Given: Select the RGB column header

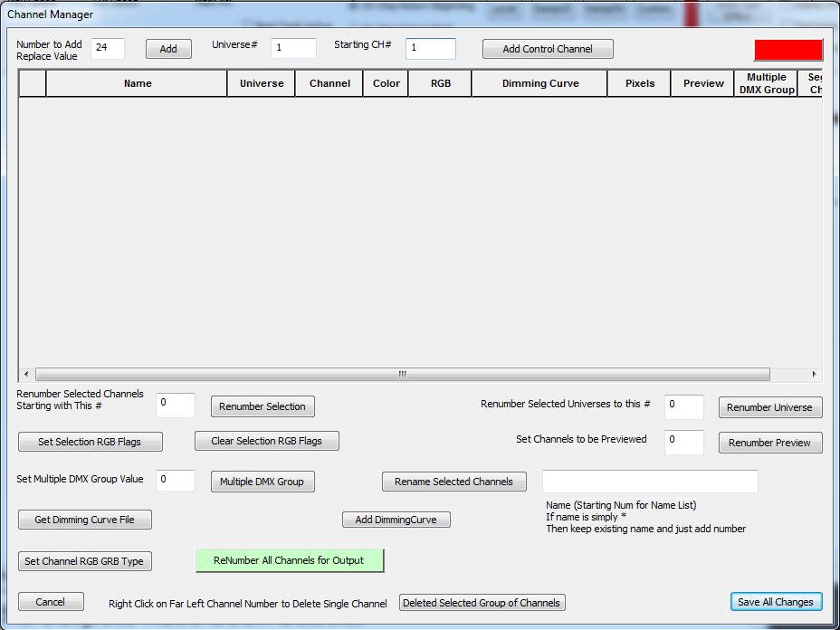Looking at the screenshot, I should click(x=440, y=83).
